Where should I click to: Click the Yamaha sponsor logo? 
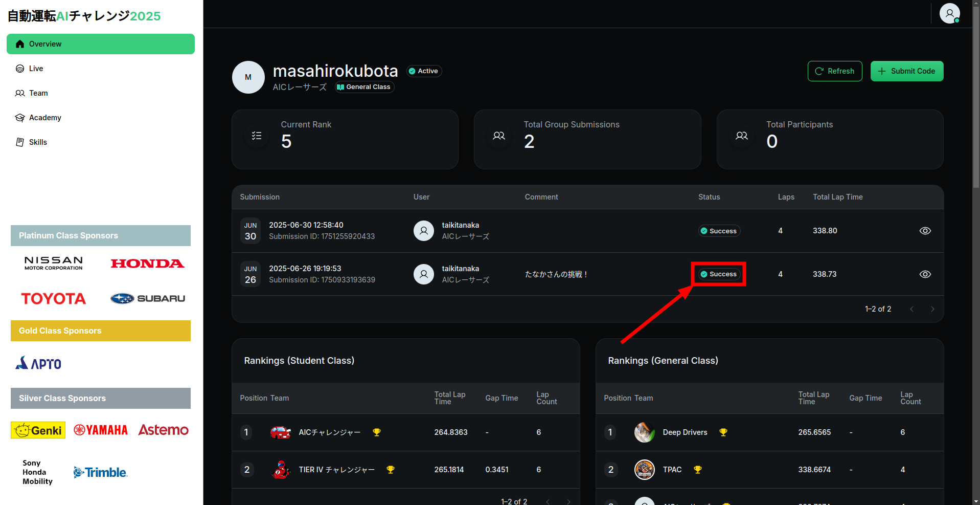point(101,430)
